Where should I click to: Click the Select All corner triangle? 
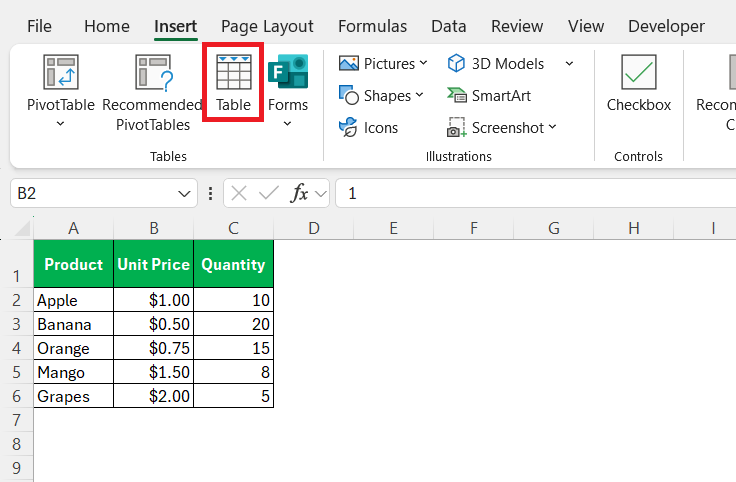(x=22, y=228)
